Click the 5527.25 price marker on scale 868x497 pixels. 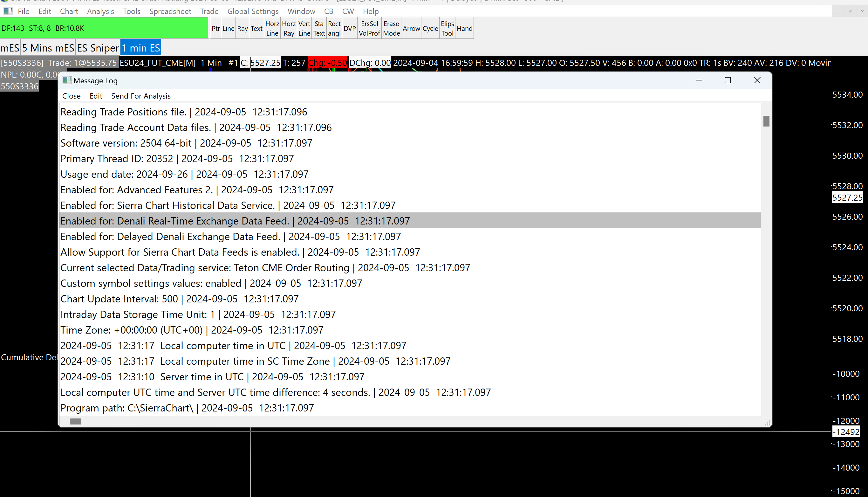pyautogui.click(x=848, y=198)
